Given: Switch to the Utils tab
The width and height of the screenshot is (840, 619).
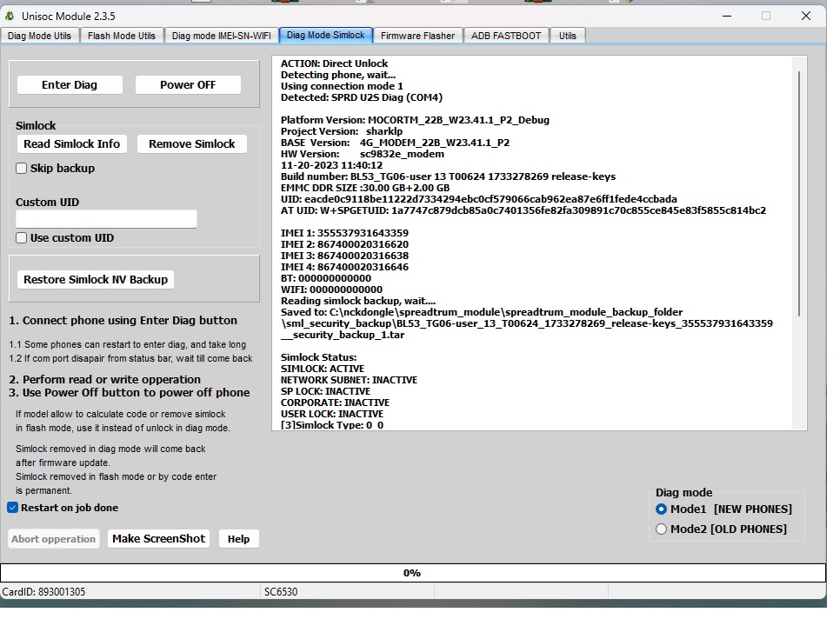Looking at the screenshot, I should click(x=567, y=36).
